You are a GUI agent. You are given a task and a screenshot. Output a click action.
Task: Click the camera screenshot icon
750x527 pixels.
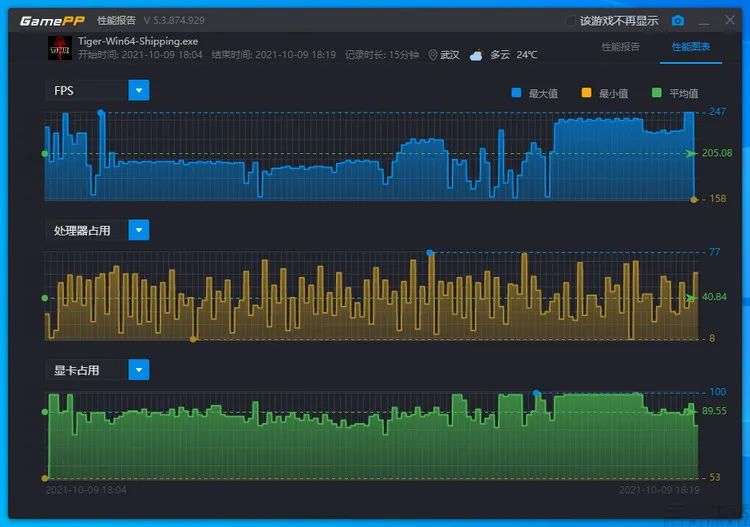pyautogui.click(x=678, y=20)
